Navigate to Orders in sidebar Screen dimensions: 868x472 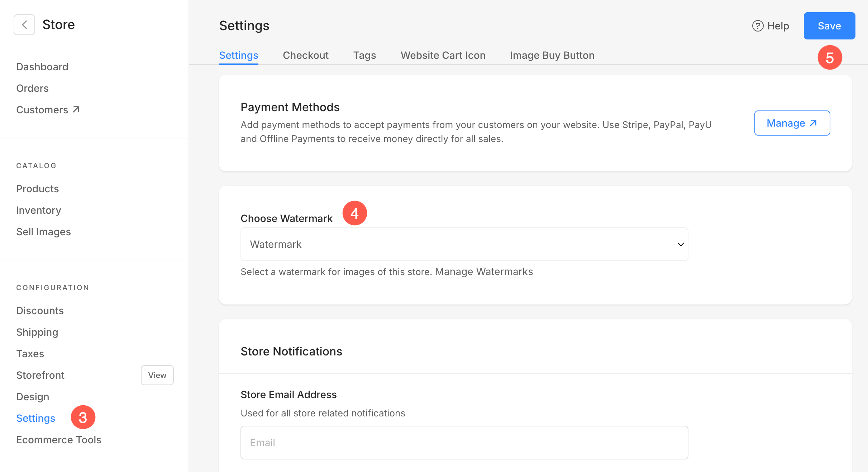click(32, 88)
